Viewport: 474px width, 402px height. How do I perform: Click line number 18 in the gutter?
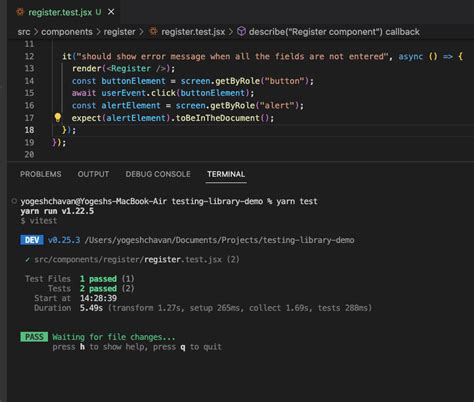[x=29, y=130]
